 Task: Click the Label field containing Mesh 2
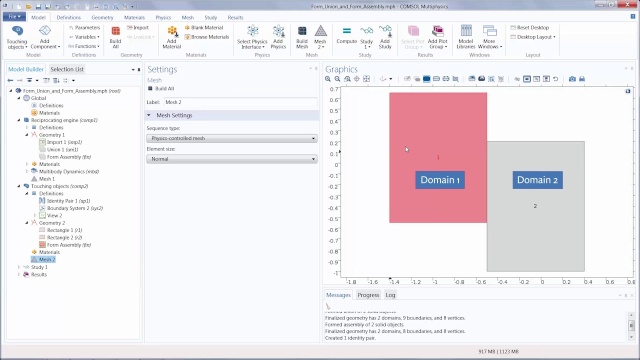pos(240,102)
